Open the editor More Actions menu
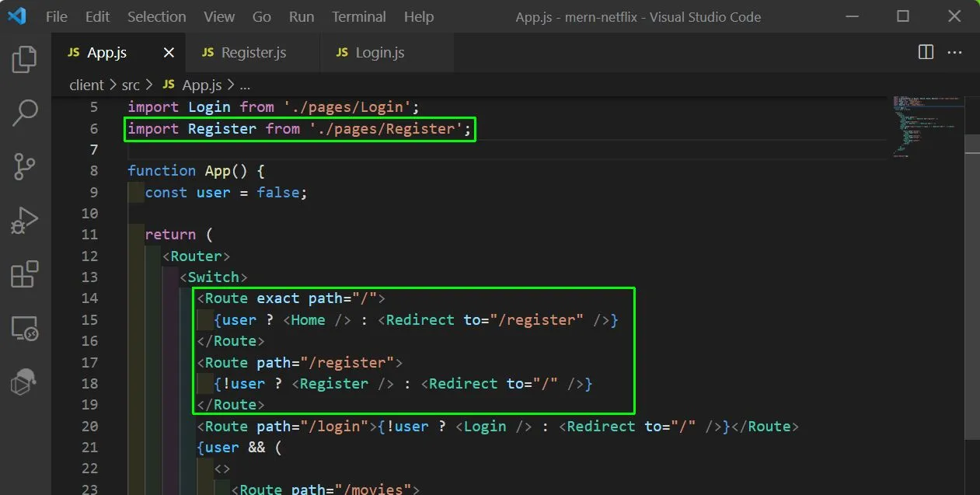Image resolution: width=980 pixels, height=495 pixels. tap(954, 52)
